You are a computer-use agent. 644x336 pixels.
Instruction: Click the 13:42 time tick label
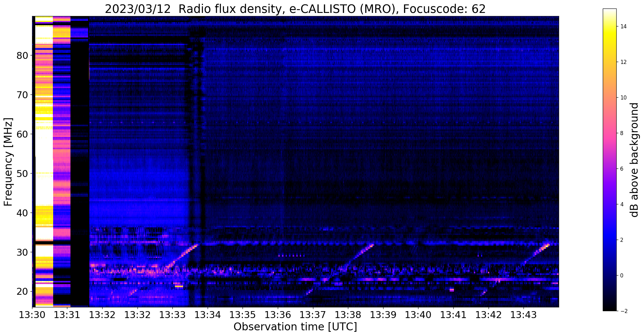pyautogui.click(x=488, y=315)
